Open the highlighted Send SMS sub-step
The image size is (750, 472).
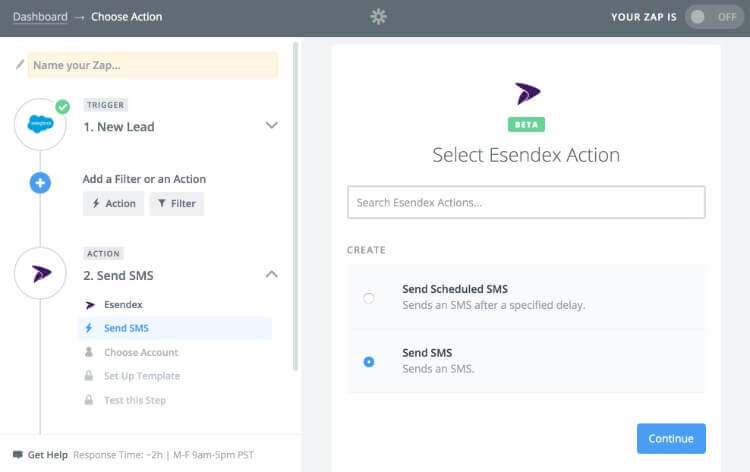[175, 328]
